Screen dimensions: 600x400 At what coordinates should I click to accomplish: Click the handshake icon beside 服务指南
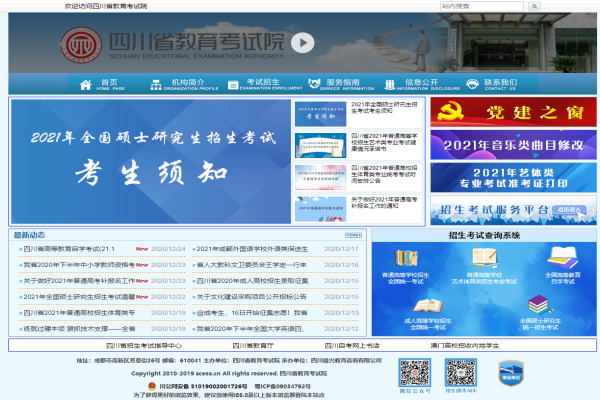314,84
